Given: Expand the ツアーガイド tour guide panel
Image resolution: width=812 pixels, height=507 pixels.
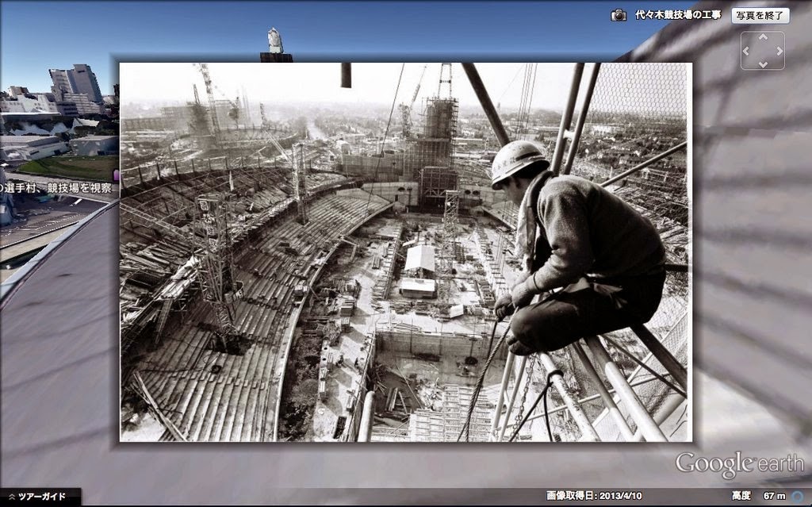Looking at the screenshot, I should coord(40,497).
